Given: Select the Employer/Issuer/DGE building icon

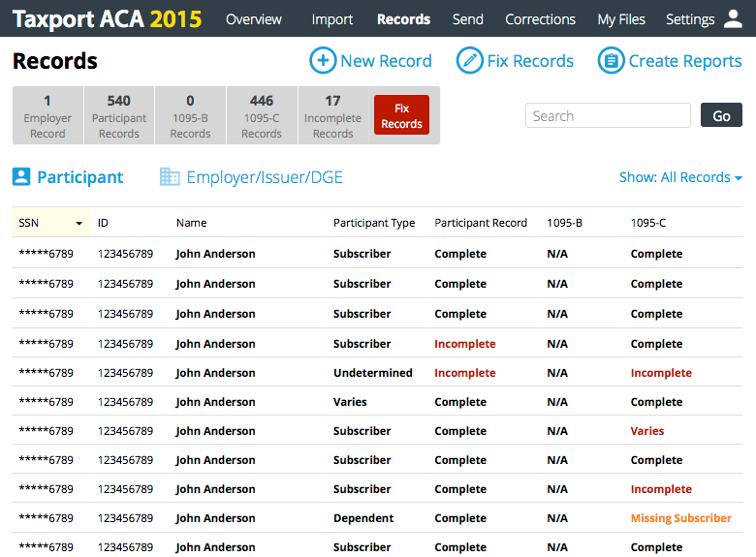Looking at the screenshot, I should (x=170, y=176).
